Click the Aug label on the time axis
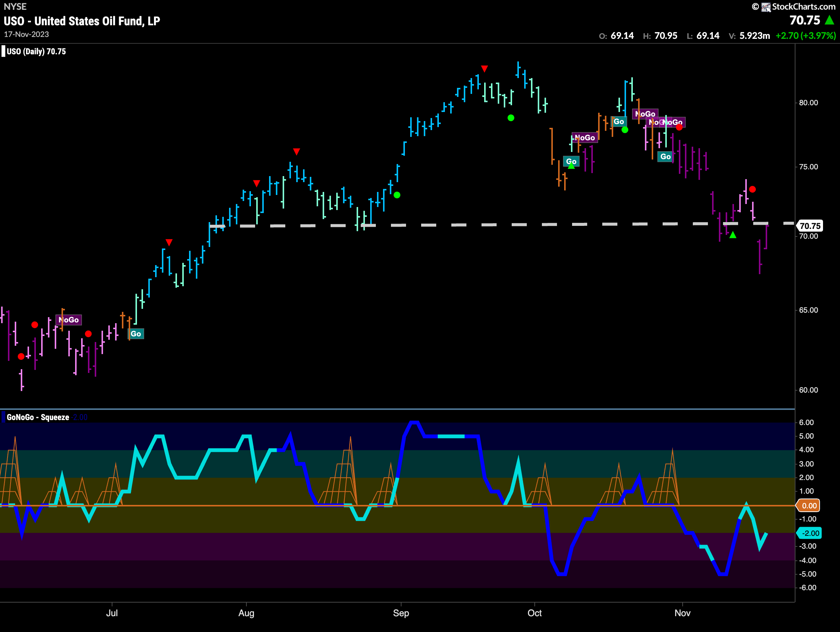Image resolution: width=840 pixels, height=632 pixels. (246, 613)
